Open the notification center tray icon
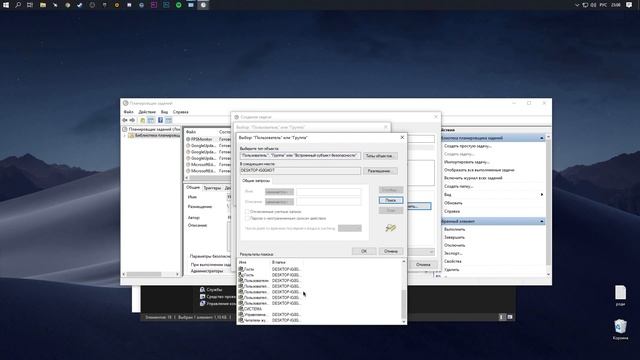Image resolution: width=640 pixels, height=360 pixels. [x=629, y=5]
